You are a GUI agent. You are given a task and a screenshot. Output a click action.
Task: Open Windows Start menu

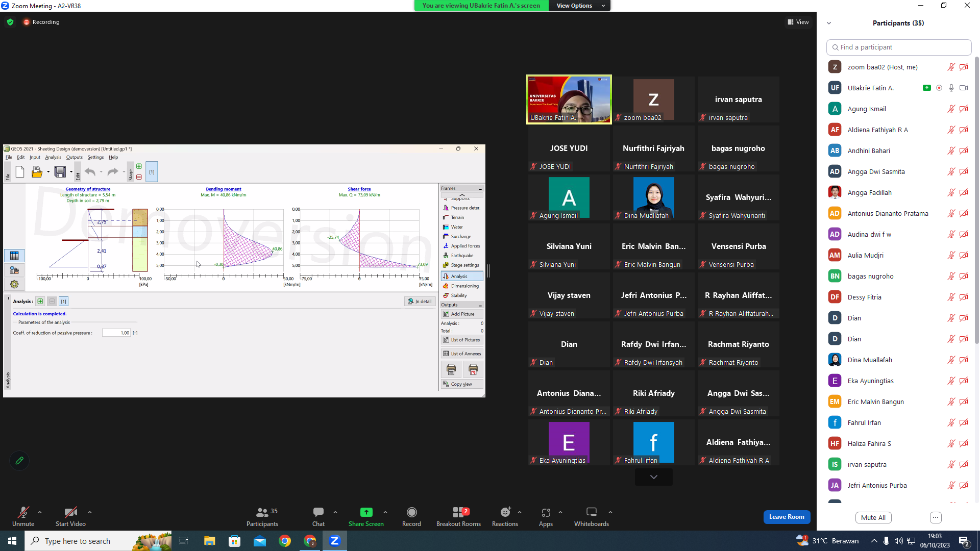(x=12, y=541)
